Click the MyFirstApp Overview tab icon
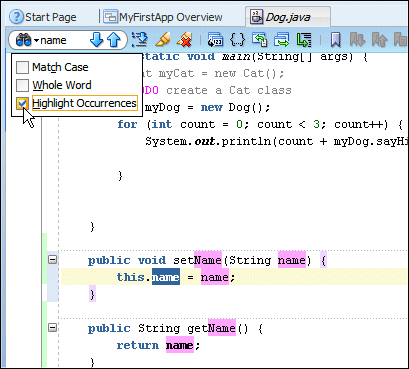The height and width of the screenshot is (369, 409). [x=110, y=17]
